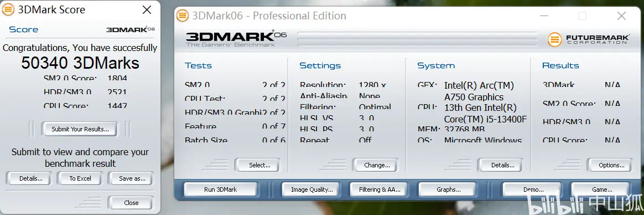Open system Details in 3DMark06

[500, 165]
